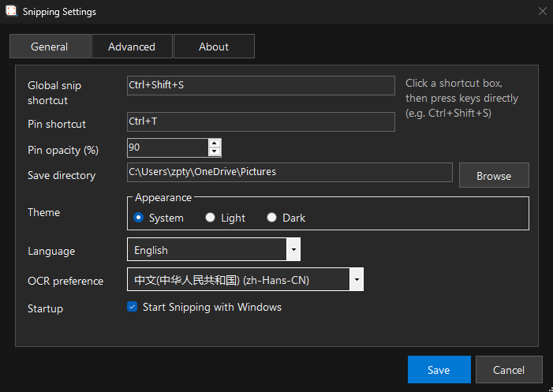Click the zh-Hans-CN OCR combo box
The image size is (553, 392).
245,279
